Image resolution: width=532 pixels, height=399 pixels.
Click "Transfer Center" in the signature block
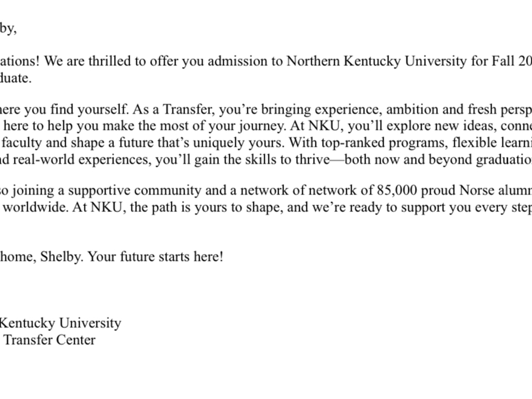pyautogui.click(x=49, y=340)
